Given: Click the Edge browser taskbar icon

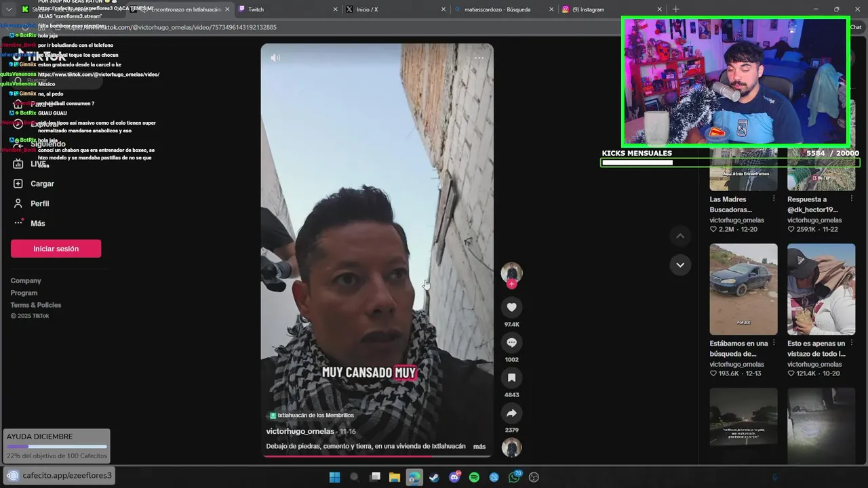Looking at the screenshot, I should [x=414, y=477].
